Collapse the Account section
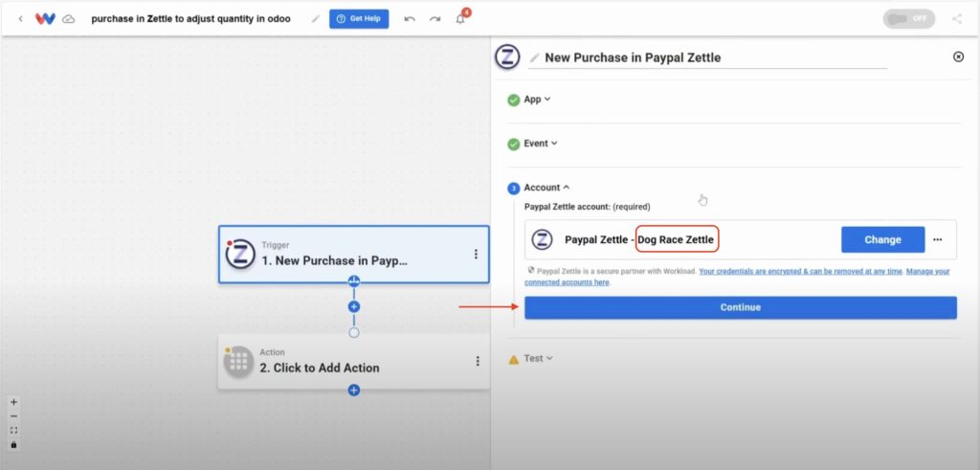This screenshot has width=980, height=470. tap(546, 188)
